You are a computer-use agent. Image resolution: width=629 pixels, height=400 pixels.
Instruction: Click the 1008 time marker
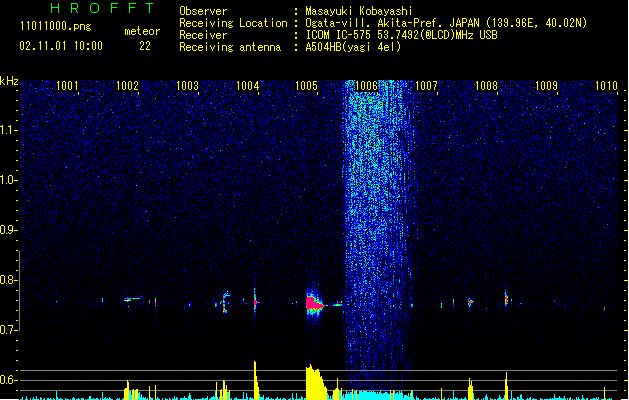click(x=486, y=86)
